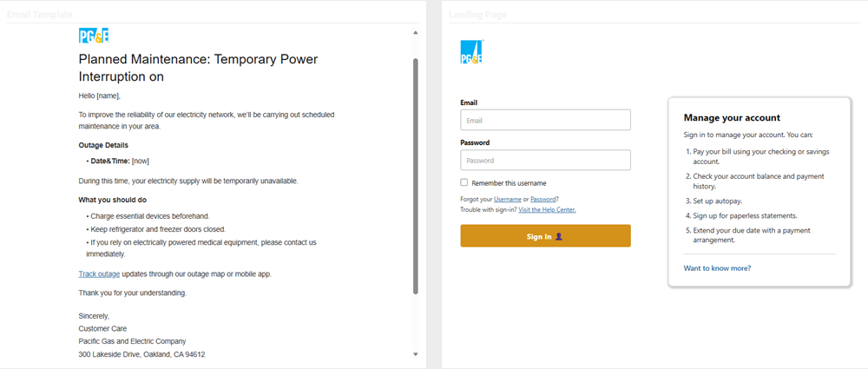Click the Email input field
This screenshot has width=868, height=369.
click(545, 120)
